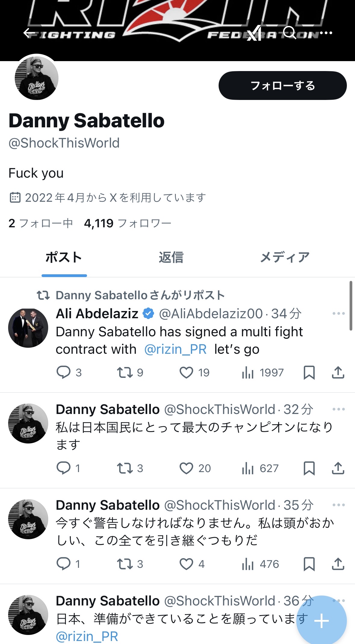
Task: Bookmark the Ali Abdelaziz post
Action: point(309,373)
